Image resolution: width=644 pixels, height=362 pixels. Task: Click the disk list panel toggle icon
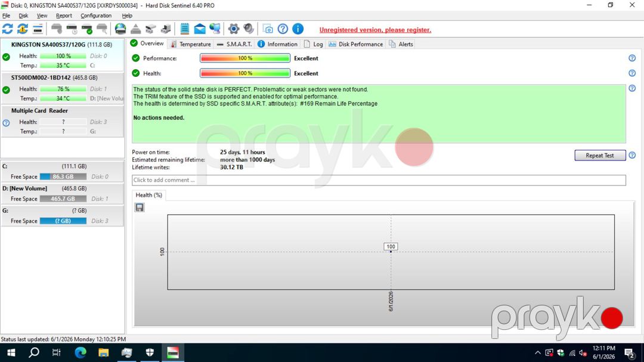click(38, 29)
